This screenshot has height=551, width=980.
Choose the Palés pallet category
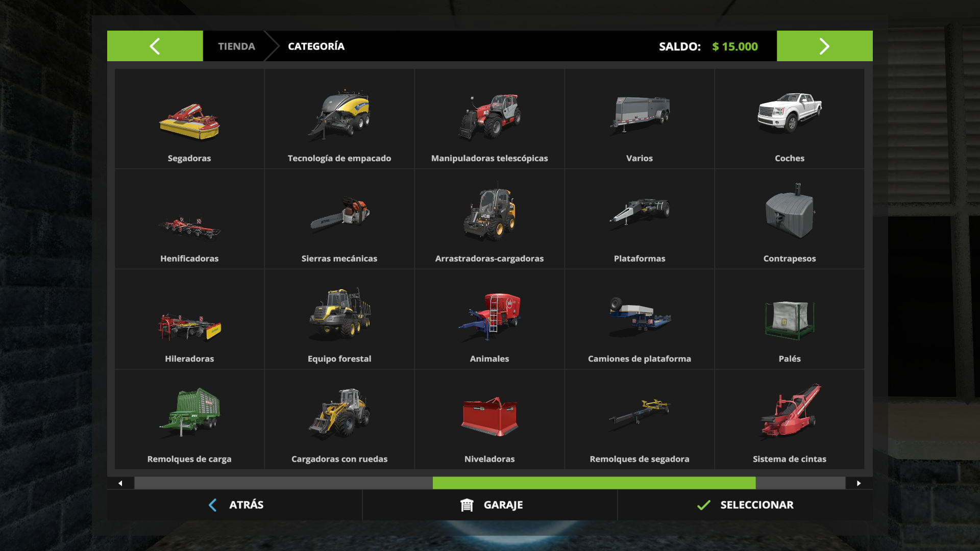(790, 319)
